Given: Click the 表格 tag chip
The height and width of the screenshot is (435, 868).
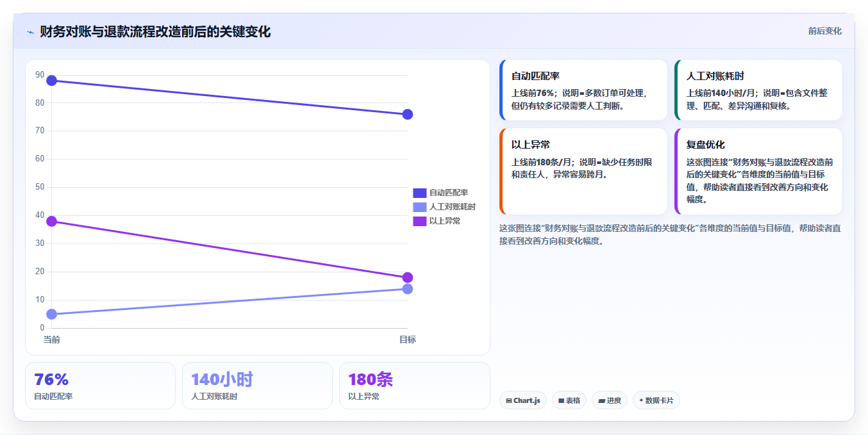Looking at the screenshot, I should click(x=569, y=400).
